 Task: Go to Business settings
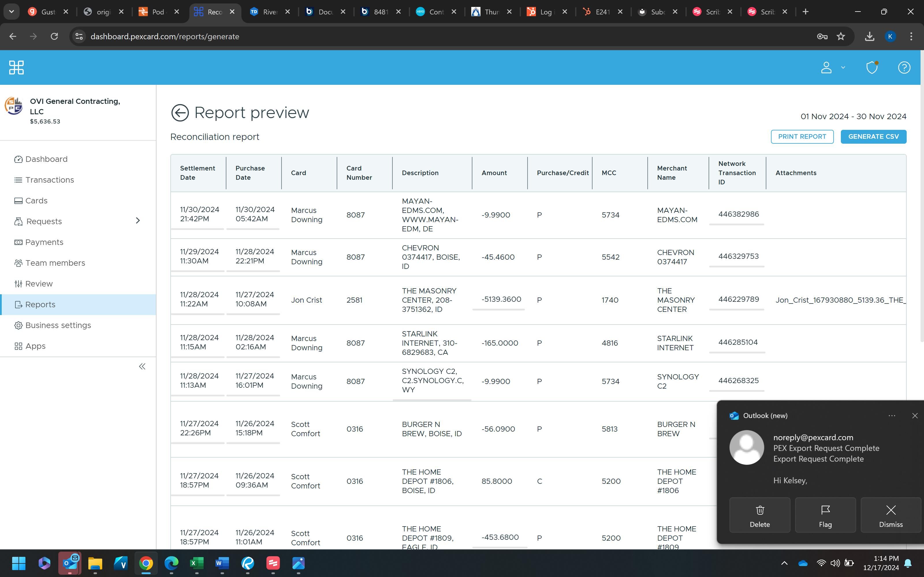coord(58,325)
